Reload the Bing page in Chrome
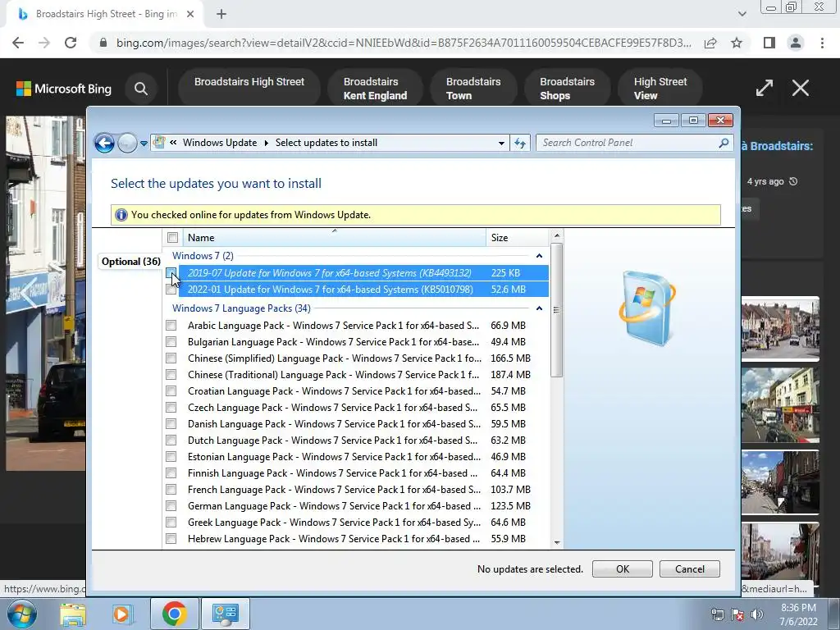The image size is (840, 630). pyautogui.click(x=71, y=43)
